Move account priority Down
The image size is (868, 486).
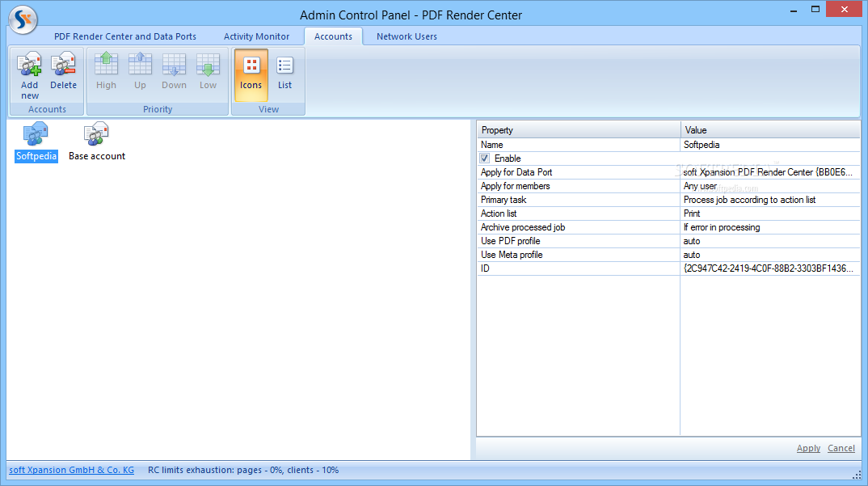tap(174, 71)
